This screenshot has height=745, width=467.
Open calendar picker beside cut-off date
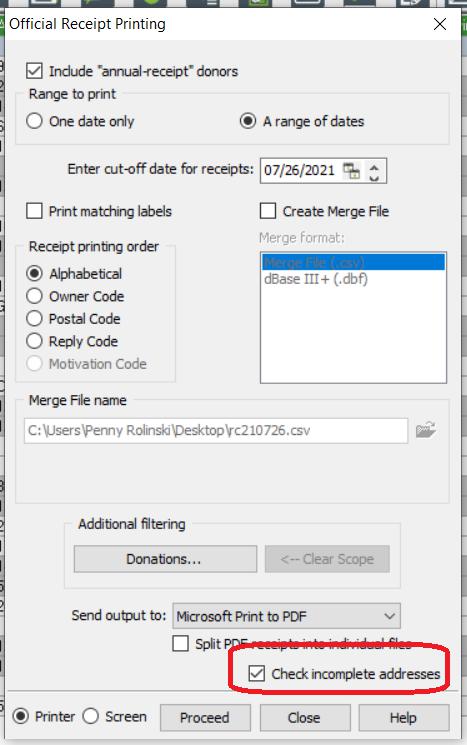(x=352, y=171)
